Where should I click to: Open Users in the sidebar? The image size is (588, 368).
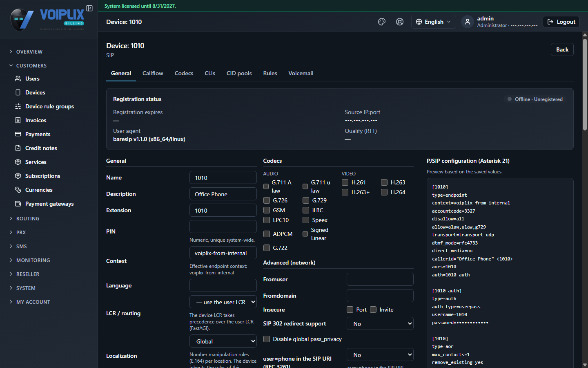[x=32, y=79]
